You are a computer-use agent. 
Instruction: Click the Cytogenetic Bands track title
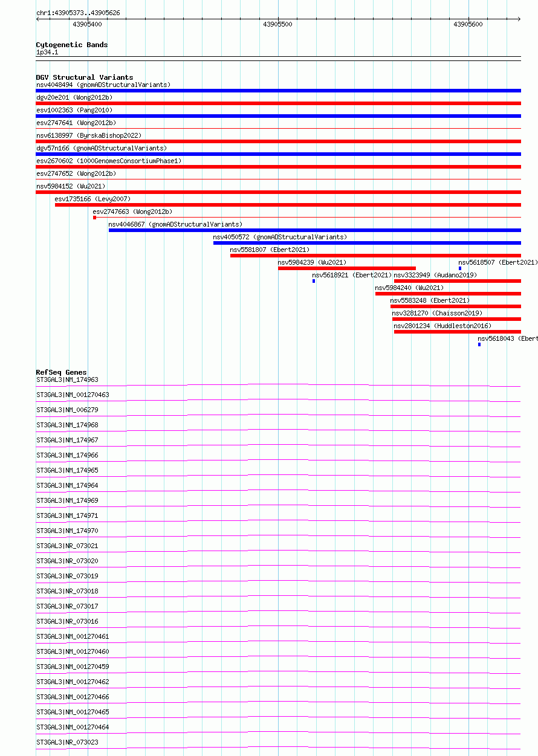[x=72, y=45]
